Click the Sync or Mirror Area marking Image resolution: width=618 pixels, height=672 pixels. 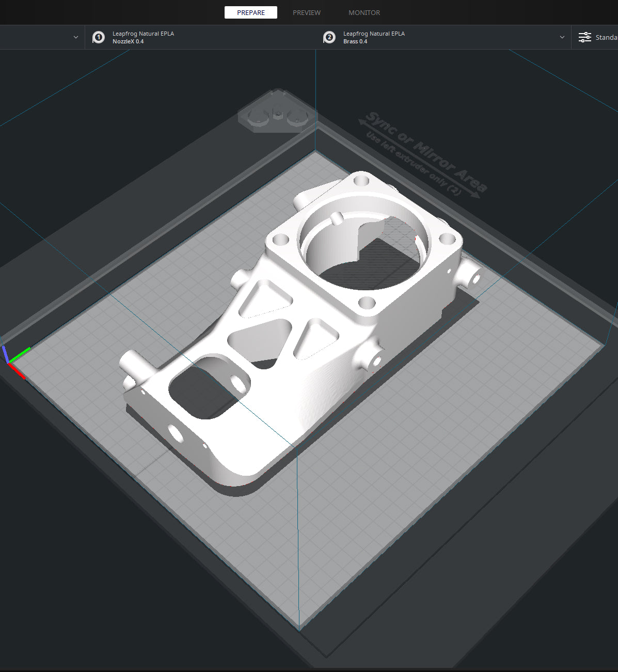pyautogui.click(x=423, y=155)
